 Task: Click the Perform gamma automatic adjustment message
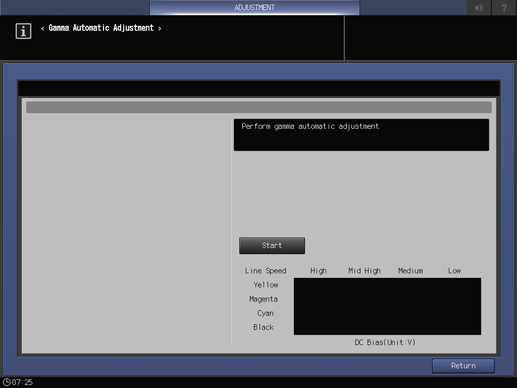310,126
